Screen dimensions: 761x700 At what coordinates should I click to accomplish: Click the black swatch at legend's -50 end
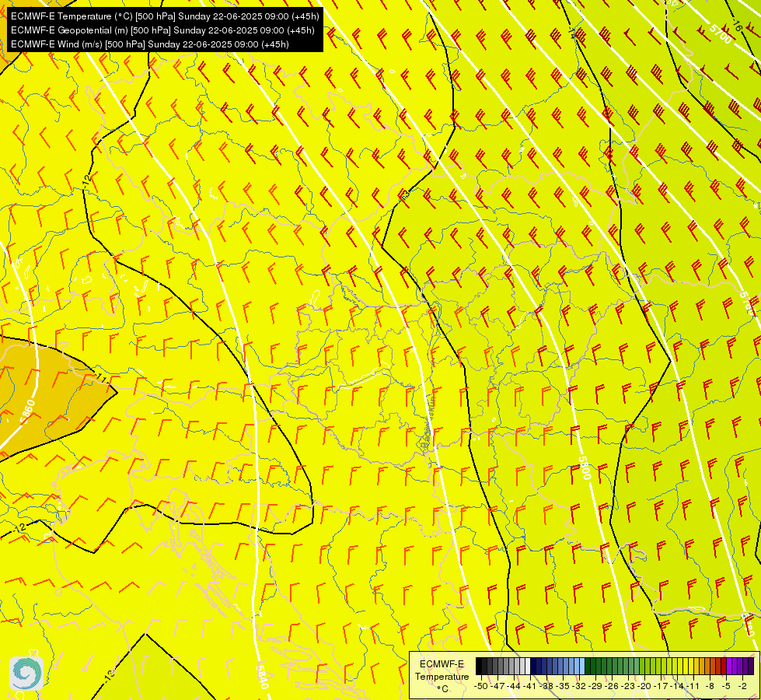(x=479, y=666)
